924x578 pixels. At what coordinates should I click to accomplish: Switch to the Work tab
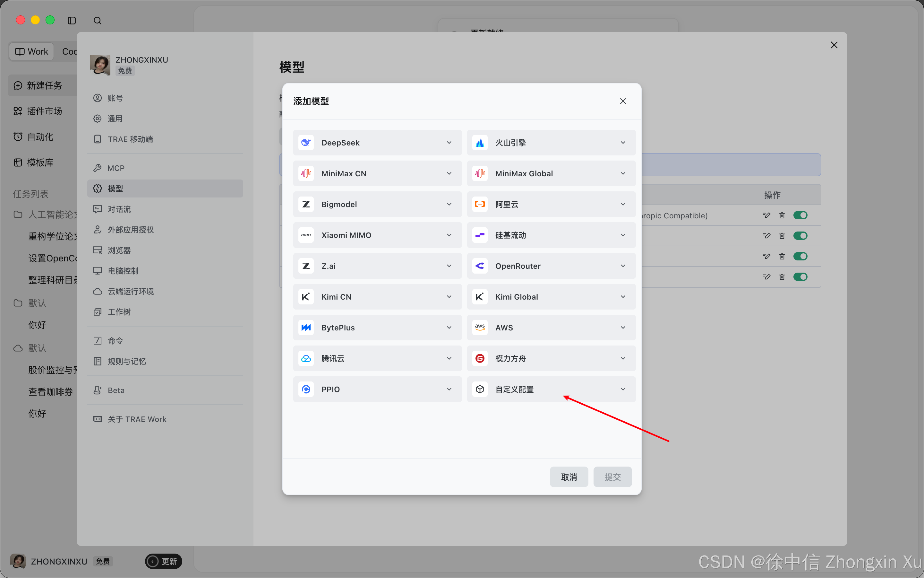(x=32, y=52)
